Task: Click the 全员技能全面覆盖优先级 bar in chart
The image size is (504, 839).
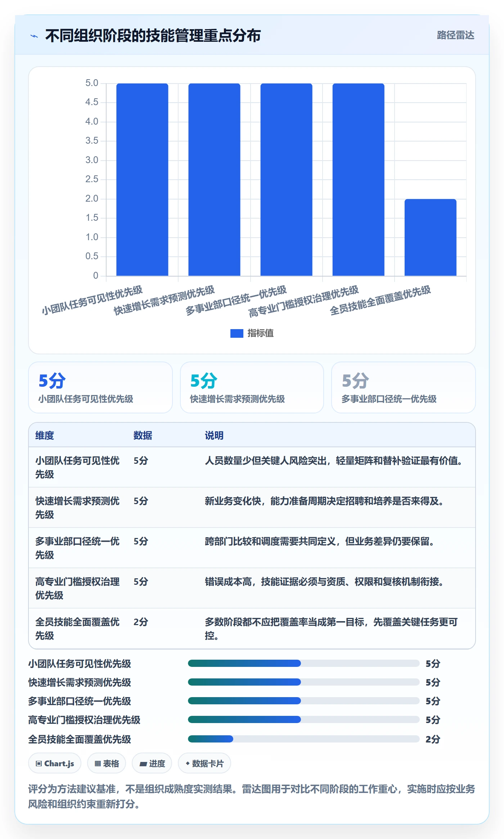Action: [430, 238]
